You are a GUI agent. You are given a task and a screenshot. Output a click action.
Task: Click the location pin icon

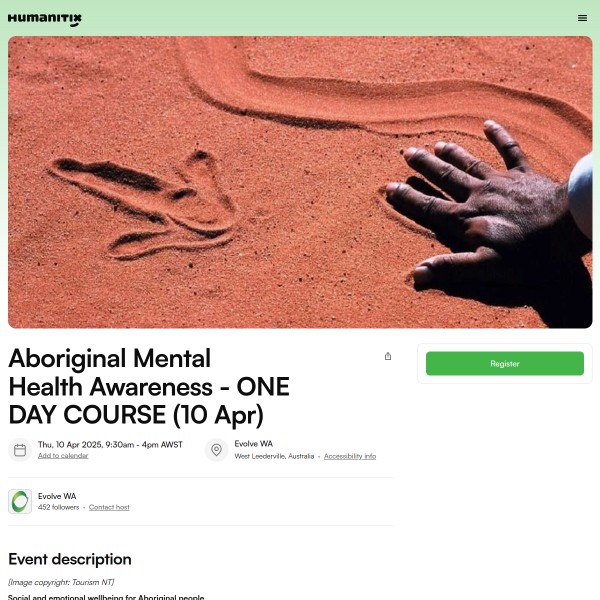tap(216, 450)
